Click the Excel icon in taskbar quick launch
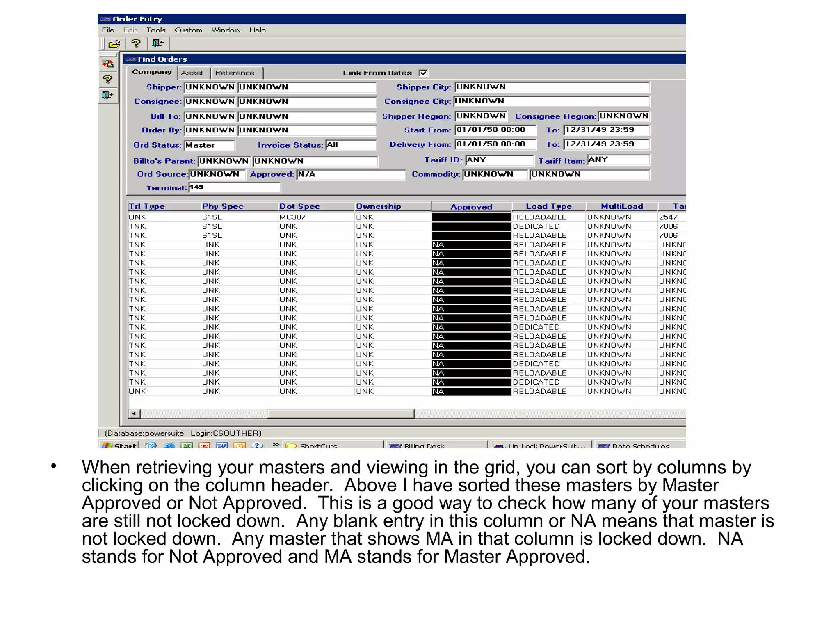 [187, 445]
